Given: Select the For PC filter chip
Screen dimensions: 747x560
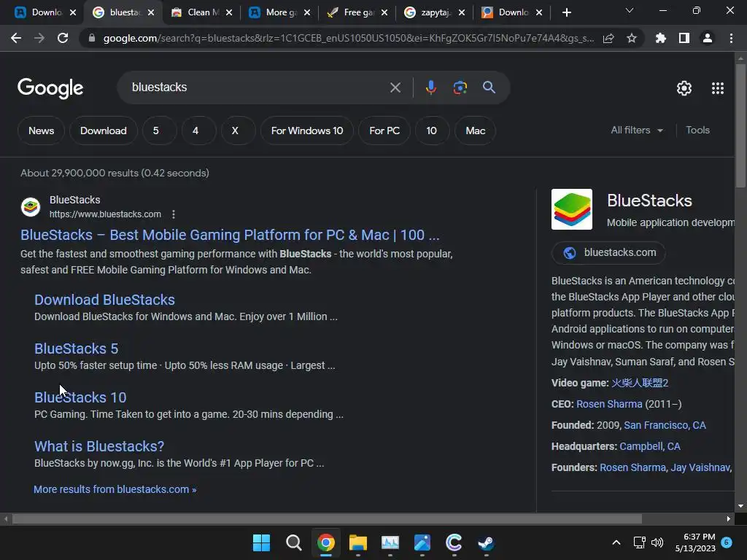Looking at the screenshot, I should click(384, 131).
